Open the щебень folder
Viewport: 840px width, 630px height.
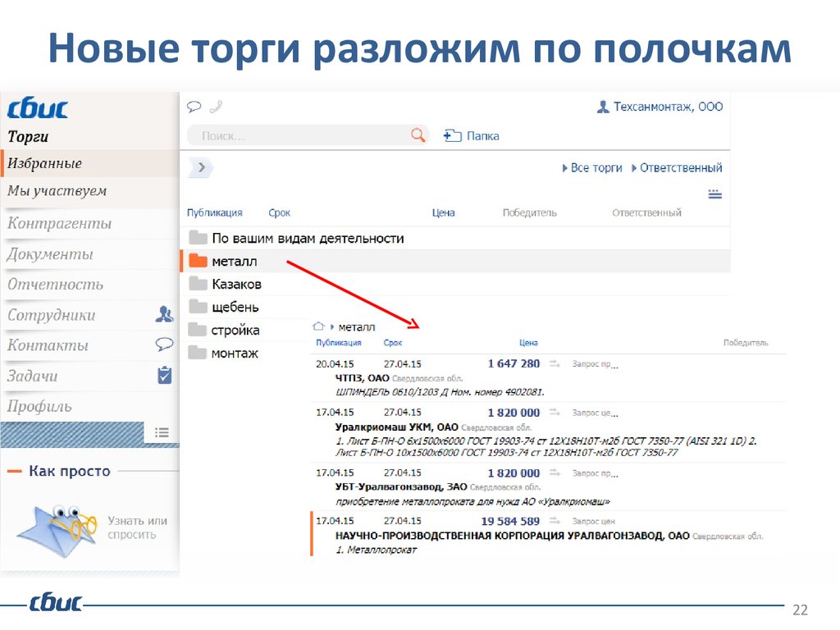pos(235,307)
